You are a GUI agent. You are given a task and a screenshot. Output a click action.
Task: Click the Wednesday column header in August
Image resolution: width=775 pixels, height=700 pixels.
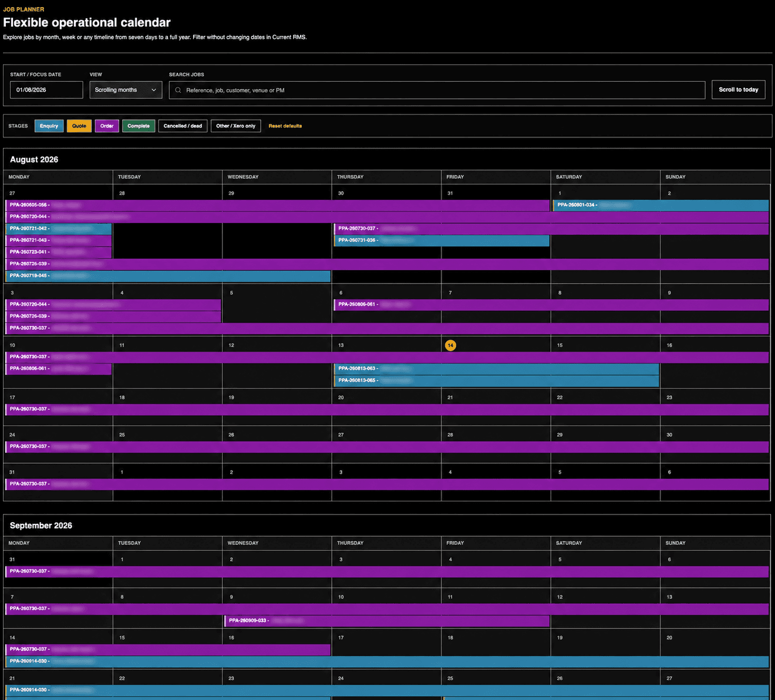243,177
